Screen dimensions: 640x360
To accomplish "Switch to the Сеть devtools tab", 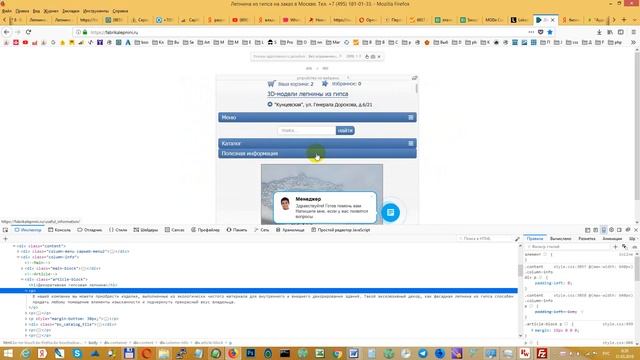I will coord(261,230).
